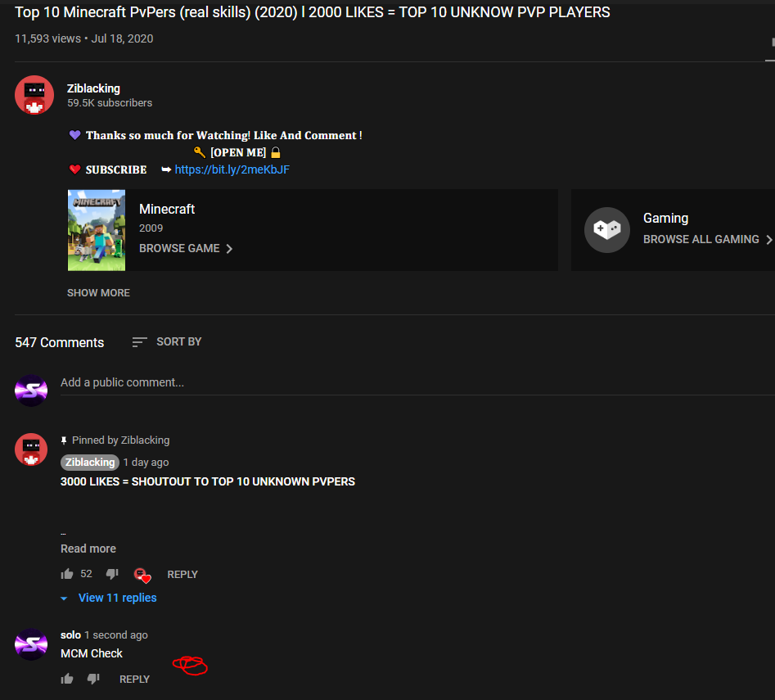The width and height of the screenshot is (775, 700).
Task: Click the Gaming controller icon
Action: point(607,230)
